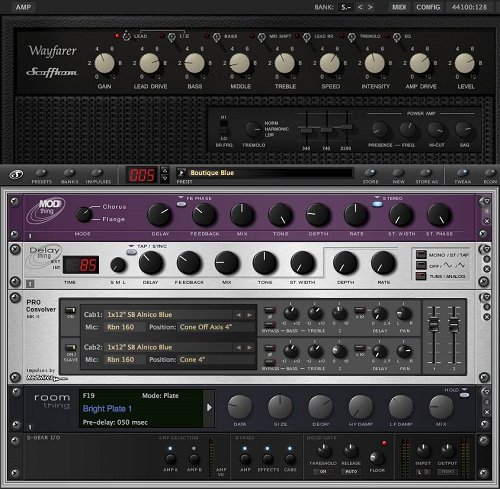Click the S-Gear logo icon beside PRESETS
The height and width of the screenshot is (489, 500).
pyautogui.click(x=16, y=174)
